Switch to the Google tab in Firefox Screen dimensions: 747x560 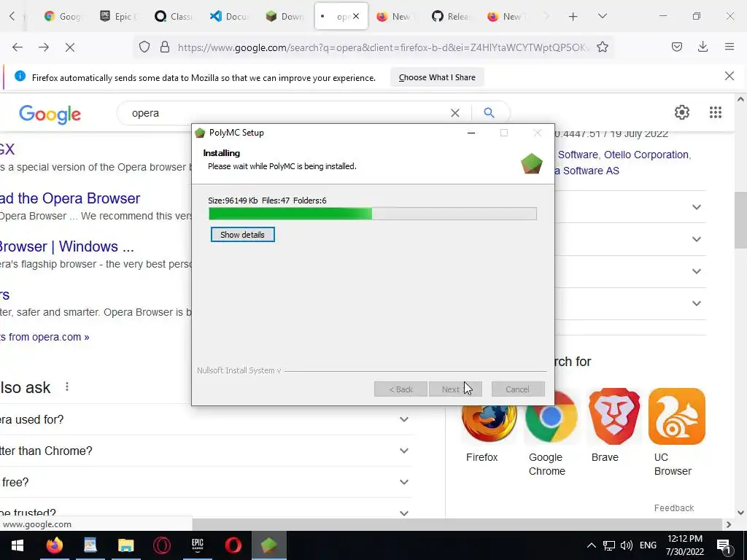click(63, 16)
